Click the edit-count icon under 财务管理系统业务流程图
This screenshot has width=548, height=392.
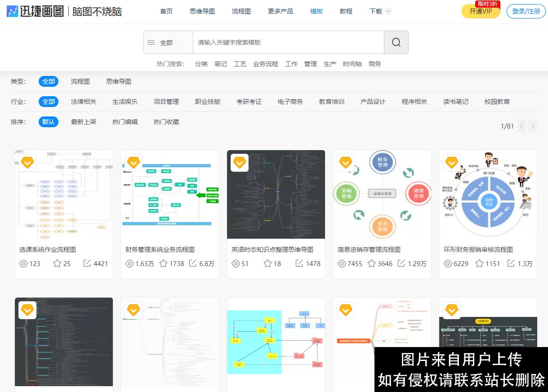coord(192,264)
